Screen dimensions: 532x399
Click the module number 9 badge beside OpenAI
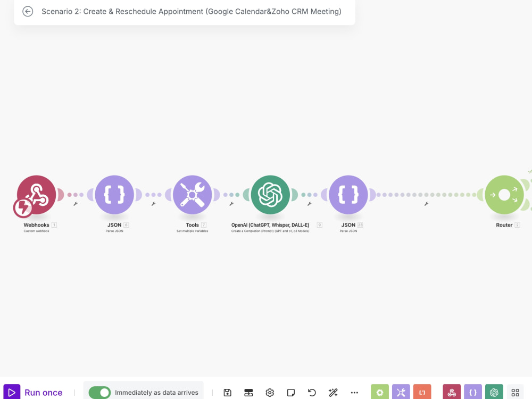(319, 225)
